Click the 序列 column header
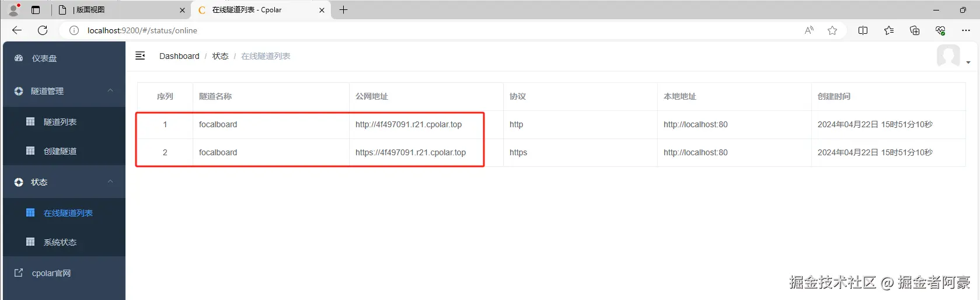The height and width of the screenshot is (300, 980). (x=165, y=96)
